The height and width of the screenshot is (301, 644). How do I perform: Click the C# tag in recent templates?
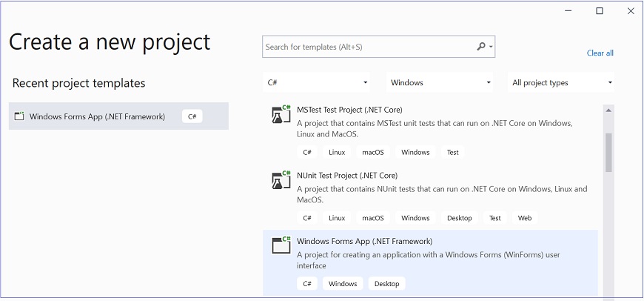coord(192,116)
